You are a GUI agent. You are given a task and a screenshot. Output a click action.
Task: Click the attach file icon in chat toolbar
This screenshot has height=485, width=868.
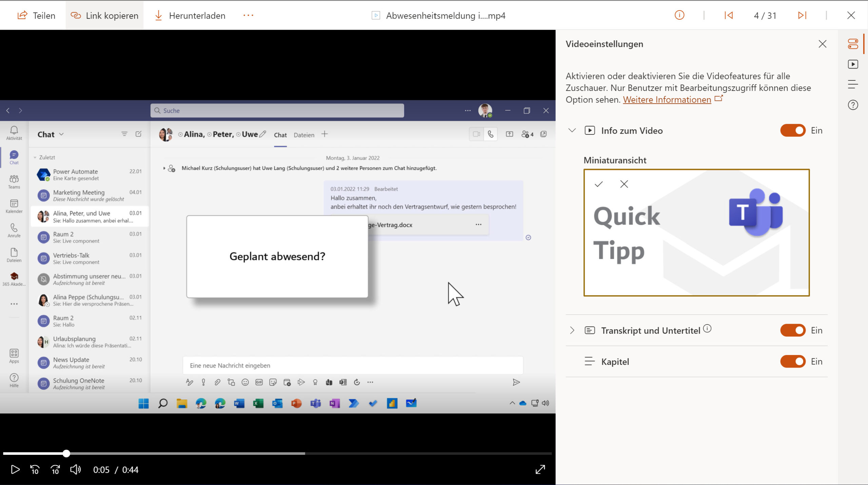[x=218, y=383]
